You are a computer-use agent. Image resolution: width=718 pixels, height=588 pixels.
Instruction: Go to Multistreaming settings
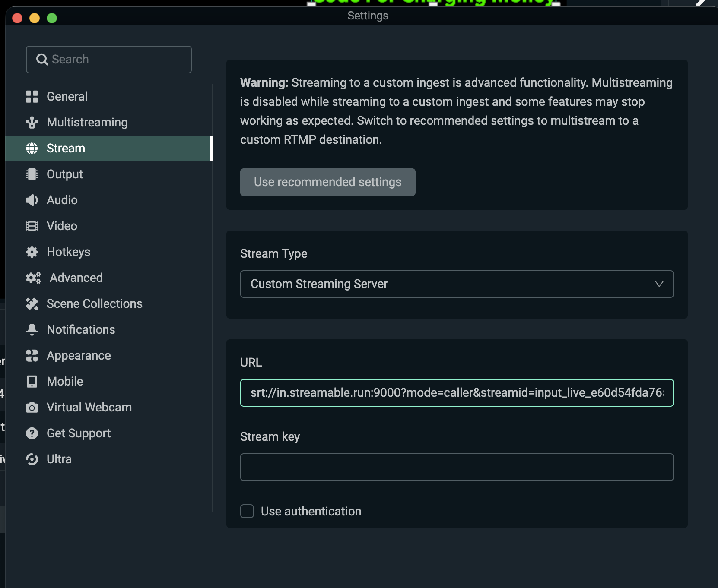tap(109, 123)
